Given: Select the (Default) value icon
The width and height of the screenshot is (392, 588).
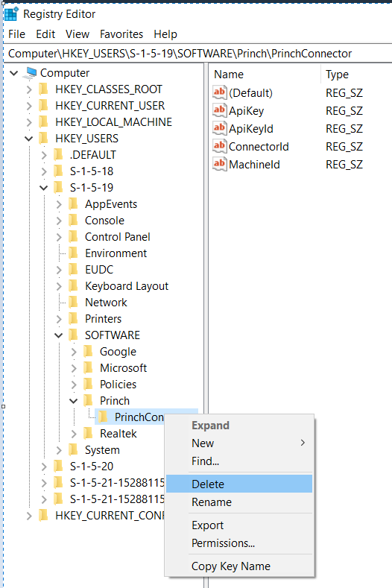Looking at the screenshot, I should pyautogui.click(x=219, y=92).
